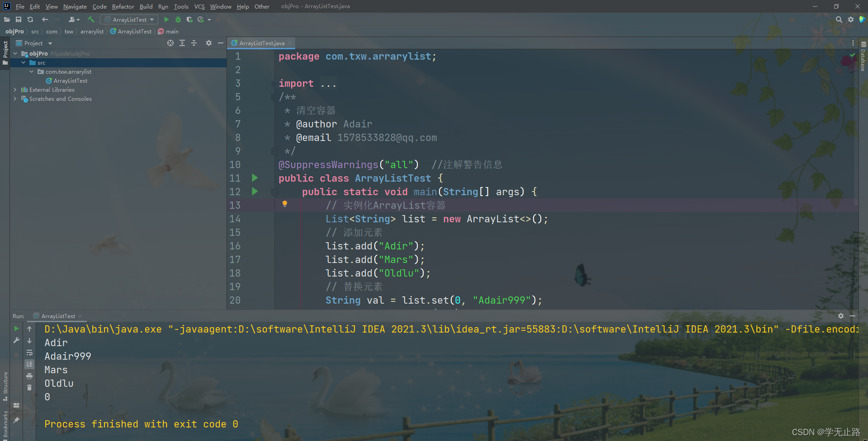Open the profiler dropdown arrow in toolbar
Screen dimensions: 868x441
tap(209, 19)
